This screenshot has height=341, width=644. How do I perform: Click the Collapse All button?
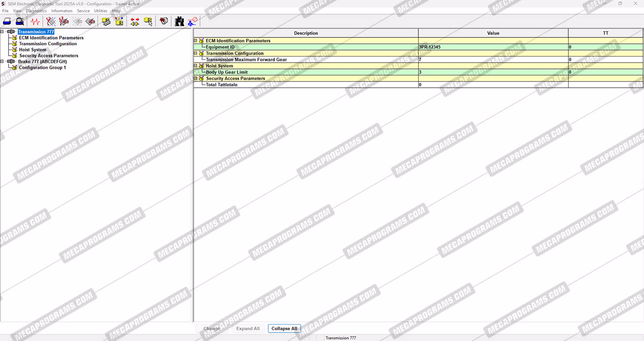coord(284,328)
